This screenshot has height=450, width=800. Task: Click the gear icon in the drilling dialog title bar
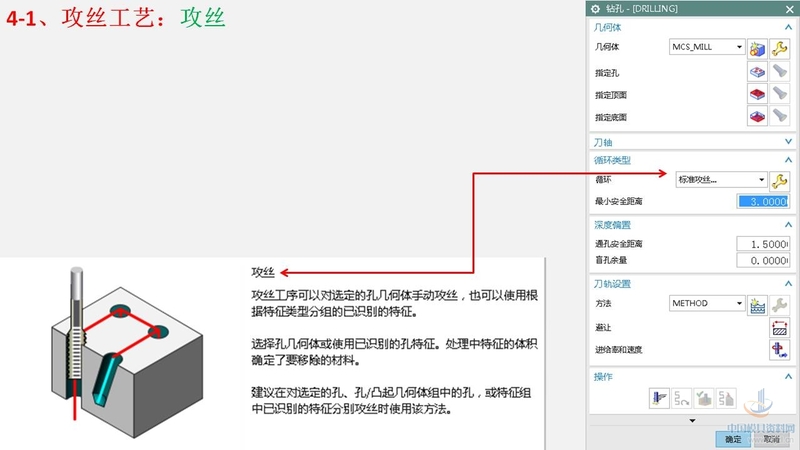[595, 9]
